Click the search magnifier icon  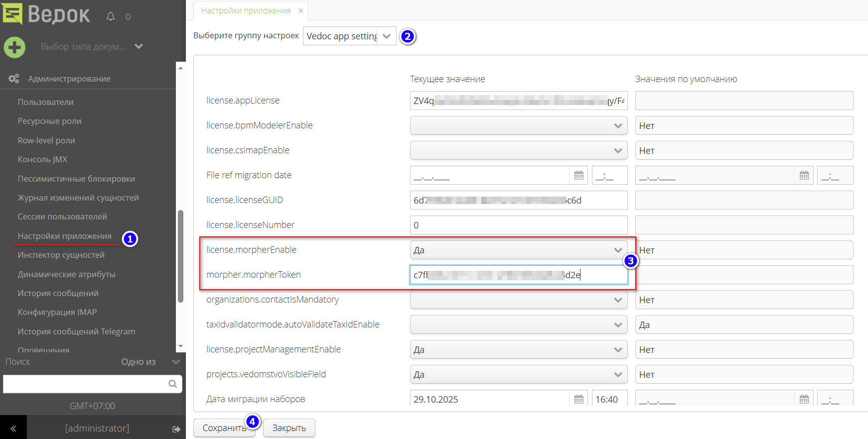point(172,384)
